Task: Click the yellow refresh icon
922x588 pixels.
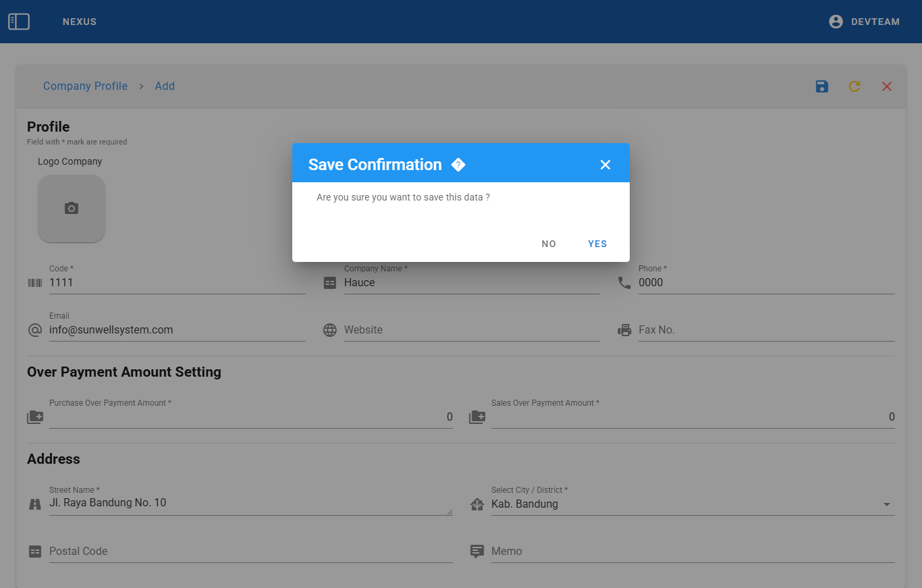Action: [x=855, y=86]
